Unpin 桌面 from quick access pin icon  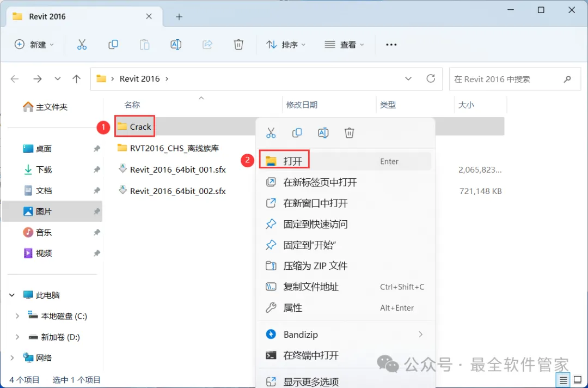[x=96, y=149]
